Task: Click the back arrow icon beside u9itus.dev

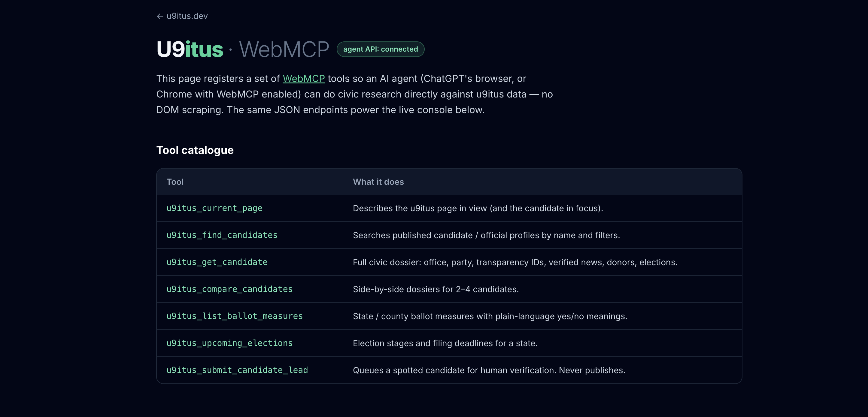Action: tap(160, 16)
